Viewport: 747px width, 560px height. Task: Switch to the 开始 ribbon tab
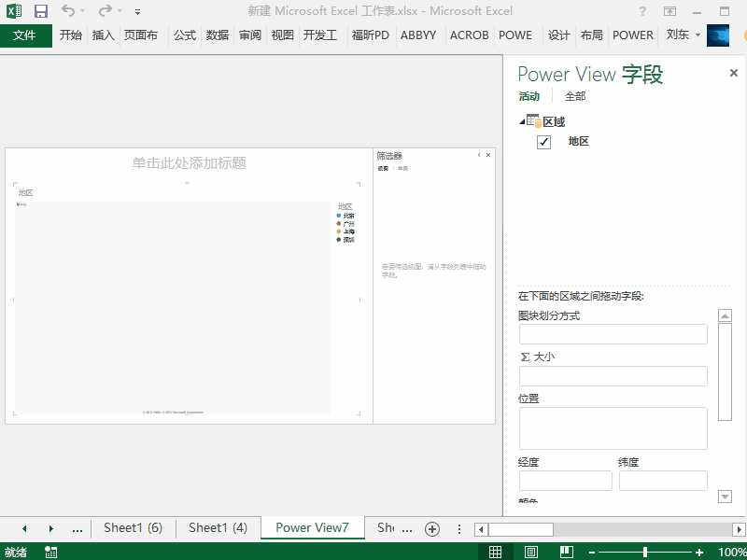pyautogui.click(x=71, y=35)
